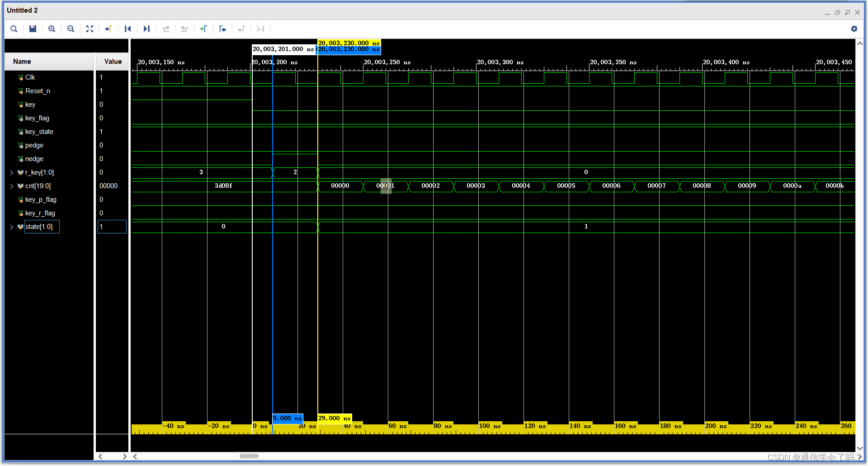This screenshot has width=868, height=466.
Task: Click the Float waveform window icon
Action: pyautogui.click(x=847, y=13)
